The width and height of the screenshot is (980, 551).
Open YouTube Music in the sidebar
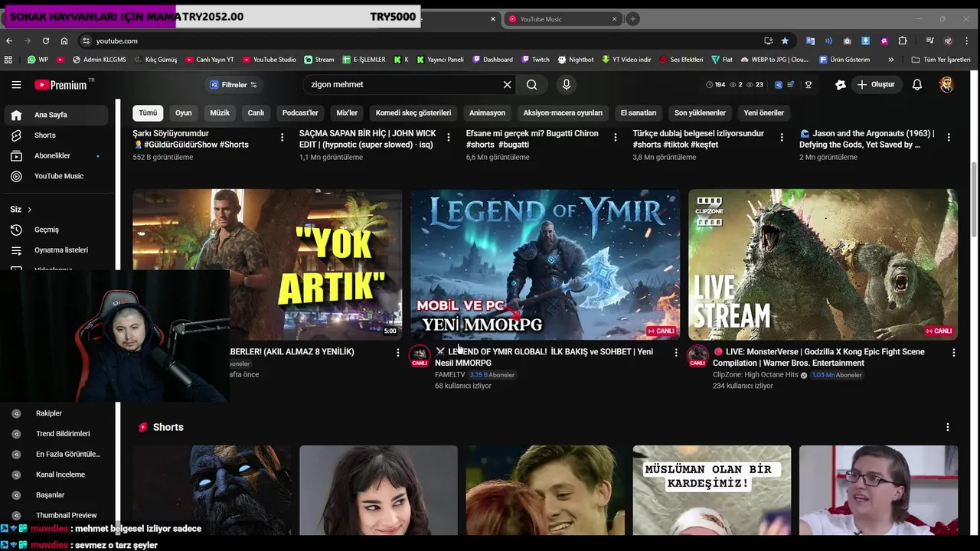(55, 176)
